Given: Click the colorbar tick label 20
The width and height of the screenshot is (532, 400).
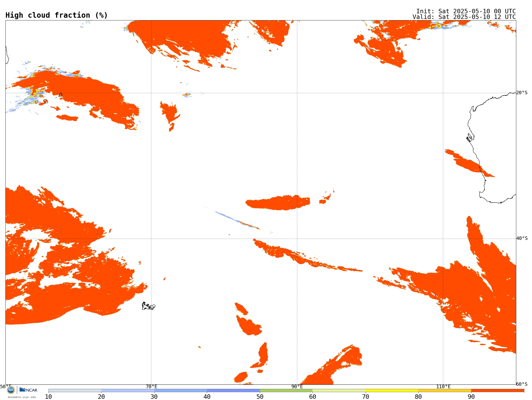Looking at the screenshot, I should (x=101, y=397).
